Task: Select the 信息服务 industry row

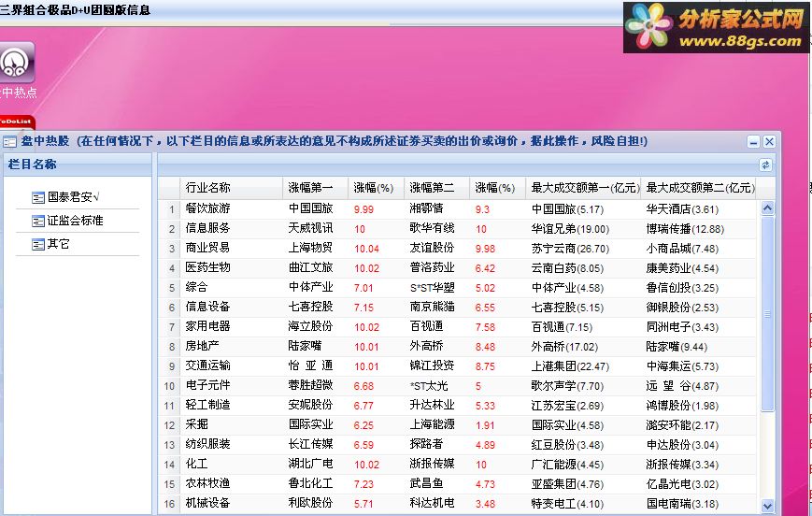Action: point(457,228)
